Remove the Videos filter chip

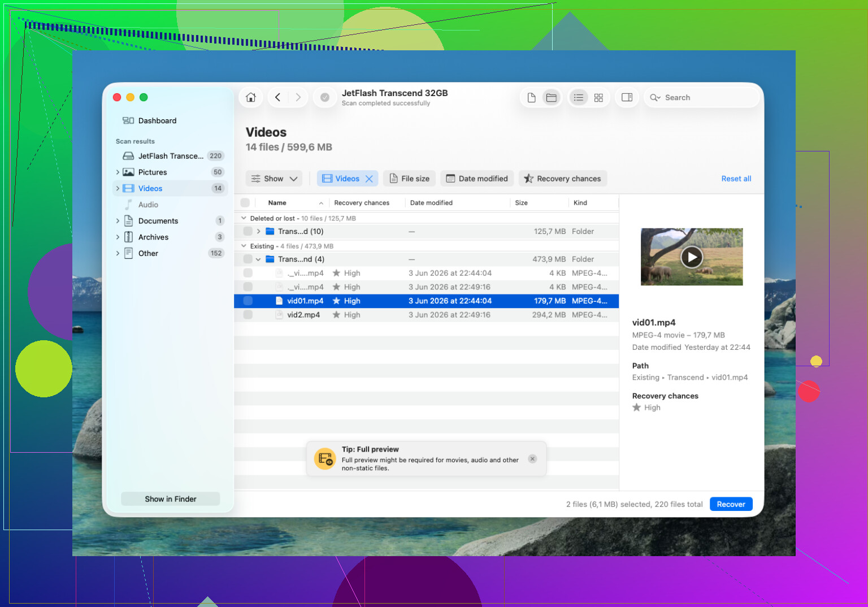click(369, 179)
